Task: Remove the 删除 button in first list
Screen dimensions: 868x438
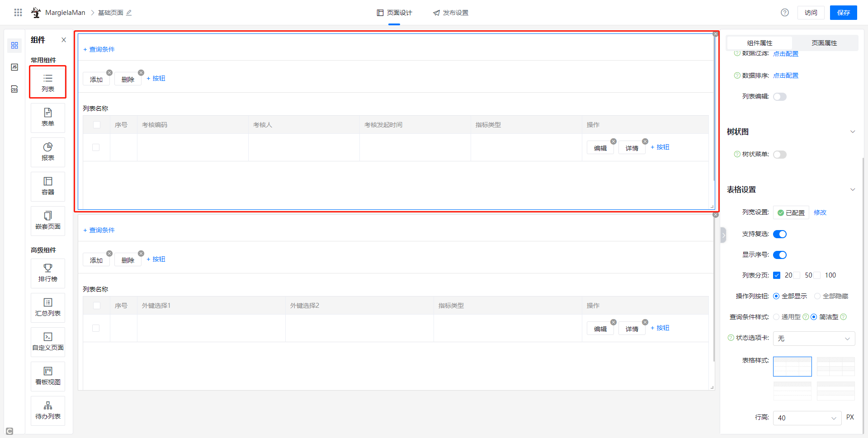Action: (141, 73)
